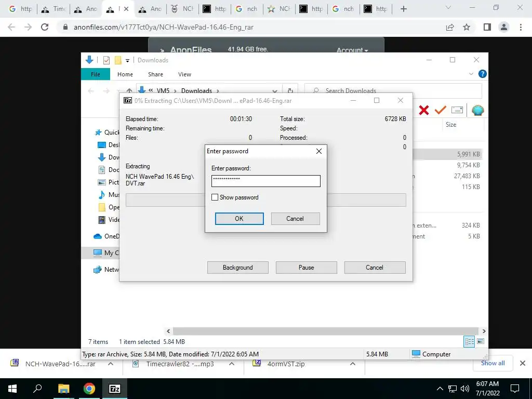This screenshot has height=399, width=532.
Task: Open NCH-WavePad rar download options chevron
Action: coord(111,364)
